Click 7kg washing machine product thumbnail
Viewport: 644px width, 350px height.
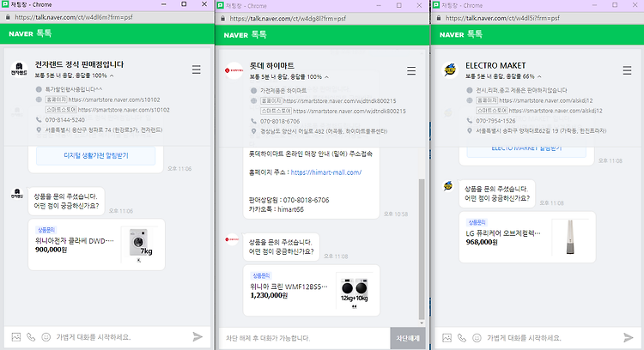(x=141, y=244)
